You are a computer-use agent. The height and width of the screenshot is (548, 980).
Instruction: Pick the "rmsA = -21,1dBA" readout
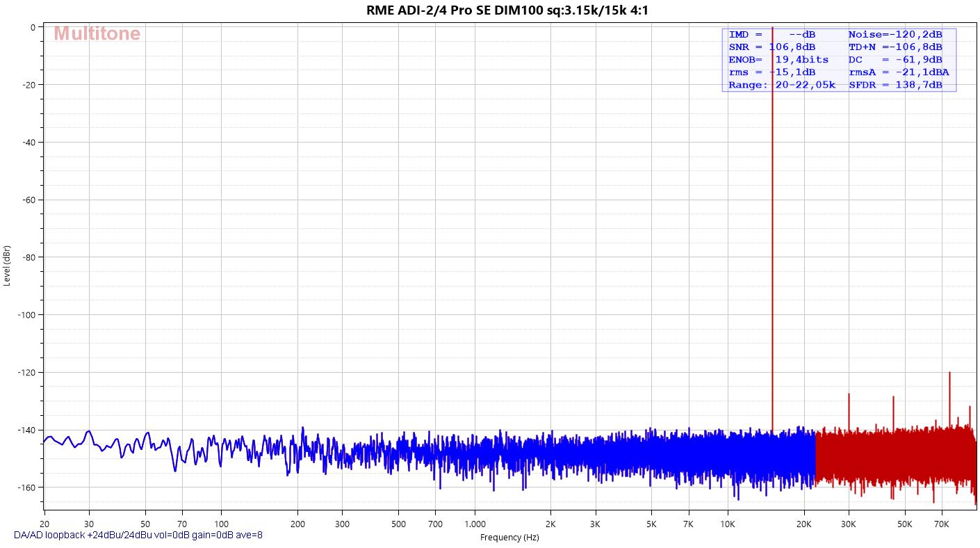click(x=899, y=72)
